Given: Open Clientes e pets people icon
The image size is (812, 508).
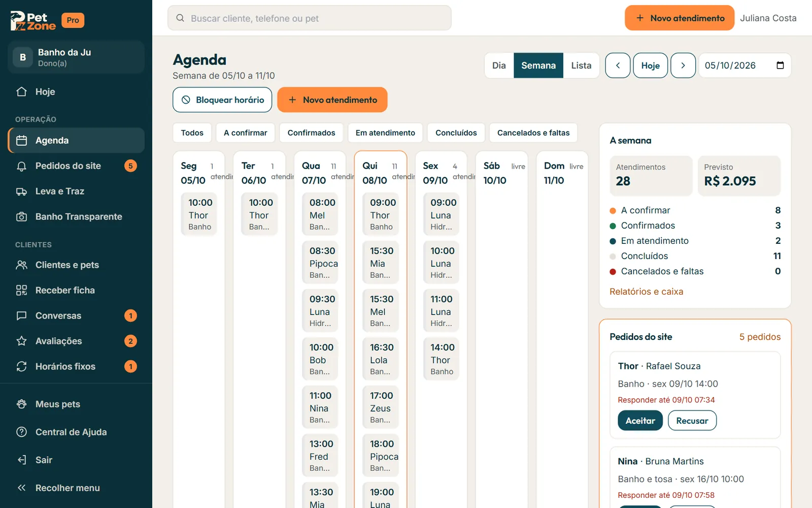Looking at the screenshot, I should click(21, 265).
